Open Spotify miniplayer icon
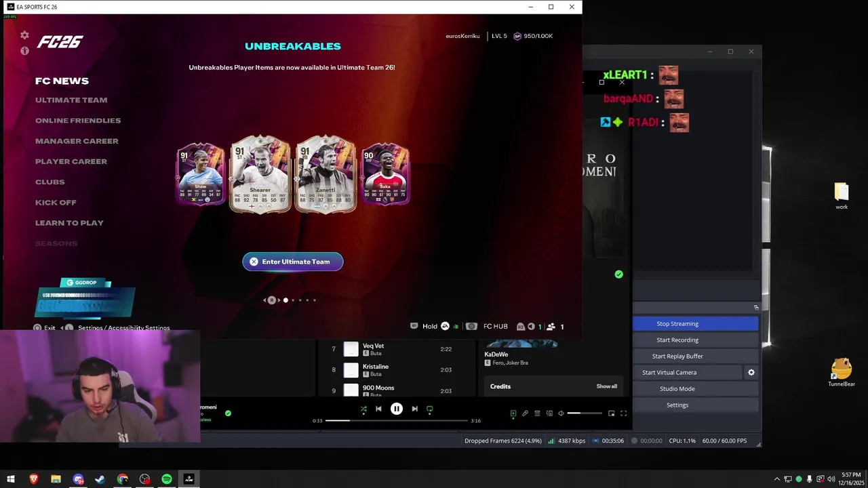The height and width of the screenshot is (488, 868). 611,413
